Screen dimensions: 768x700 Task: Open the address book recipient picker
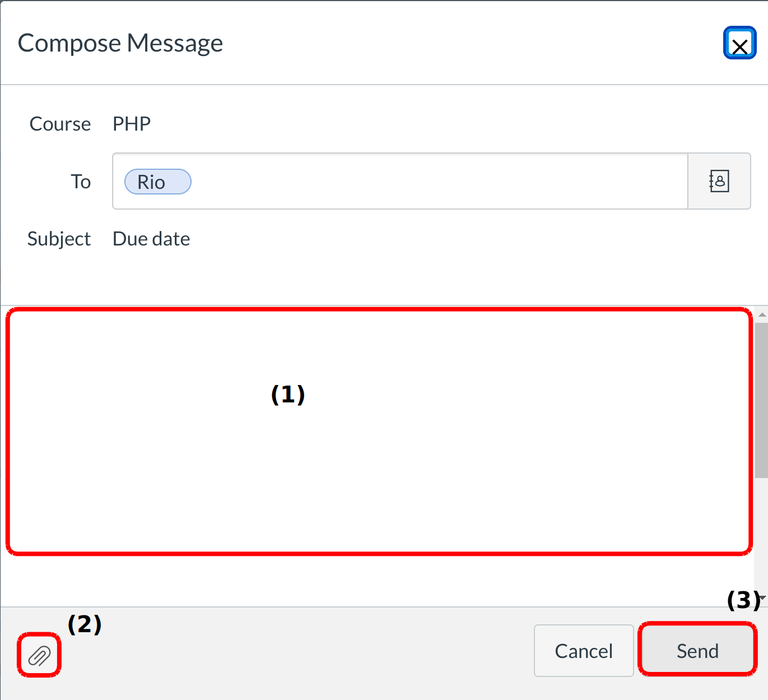[719, 181]
